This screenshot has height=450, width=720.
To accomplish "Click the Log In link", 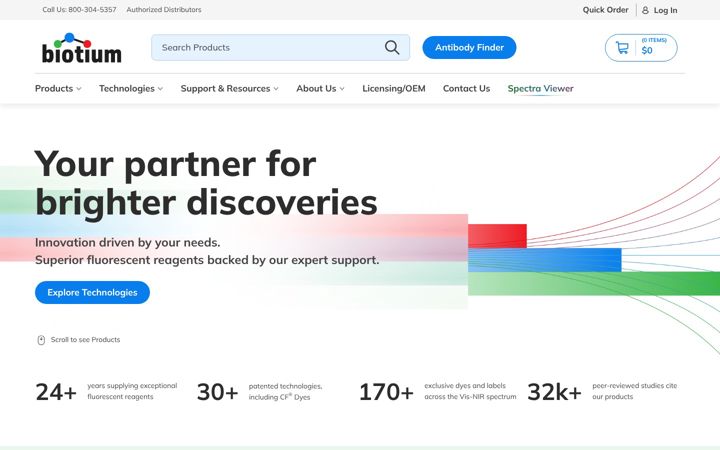I will click(665, 10).
